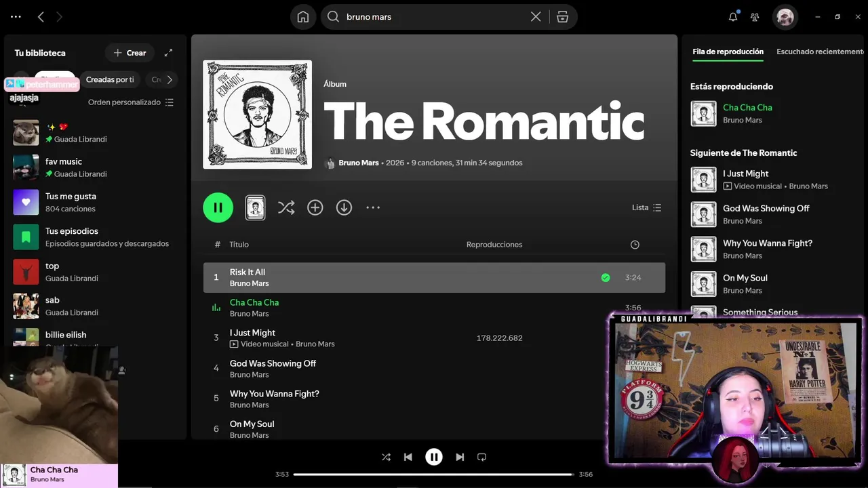Open the Browse icon in search bar
This screenshot has height=488, width=868.
pyautogui.click(x=562, y=17)
